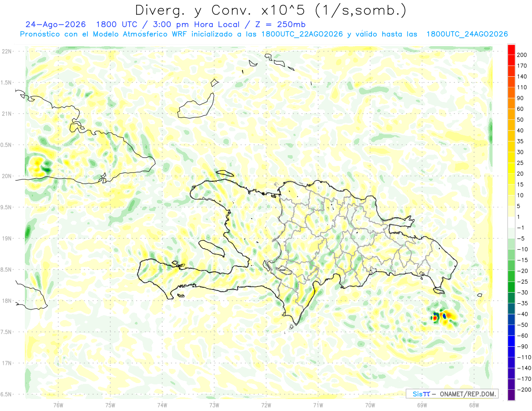
Task: Click the "-30" value on the color scale
Action: point(523,293)
